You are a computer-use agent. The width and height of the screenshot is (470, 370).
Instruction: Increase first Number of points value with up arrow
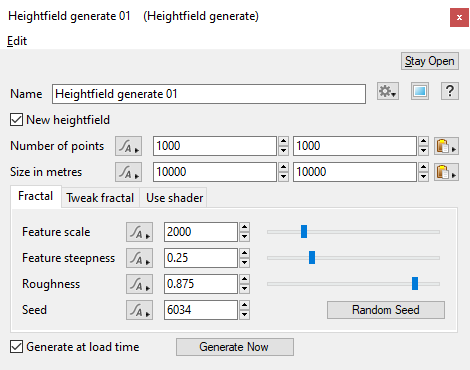pyautogui.click(x=283, y=141)
